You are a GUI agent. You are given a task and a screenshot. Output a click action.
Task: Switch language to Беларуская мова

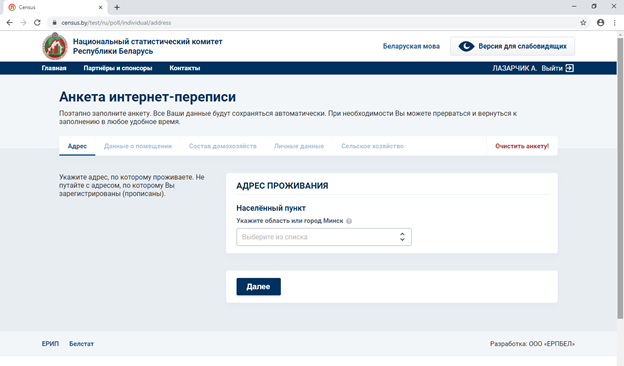(x=411, y=46)
